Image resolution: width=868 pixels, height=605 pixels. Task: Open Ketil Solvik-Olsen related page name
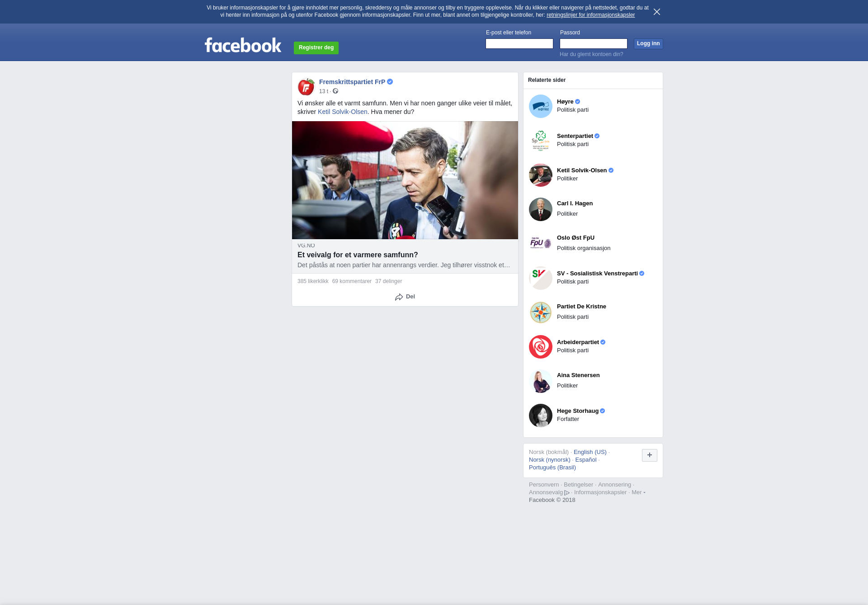click(x=582, y=170)
